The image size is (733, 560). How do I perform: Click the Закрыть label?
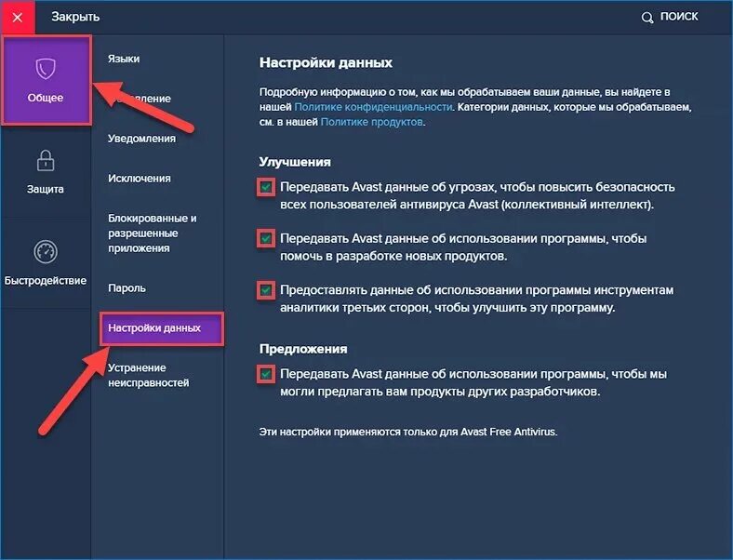(x=75, y=17)
